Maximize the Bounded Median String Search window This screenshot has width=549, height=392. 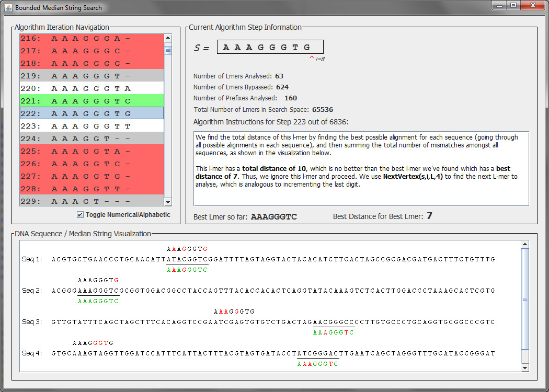tap(513, 6)
